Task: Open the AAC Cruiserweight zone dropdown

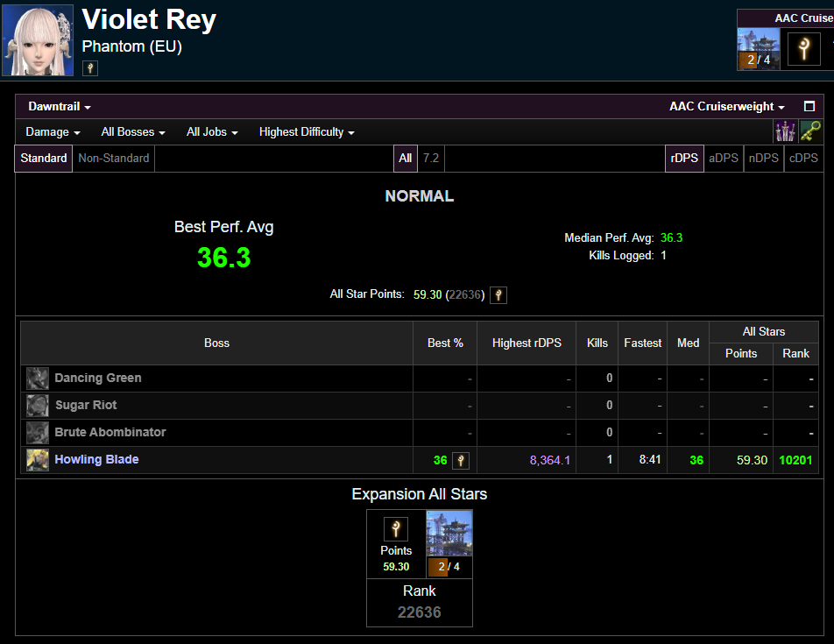Action: (x=726, y=106)
